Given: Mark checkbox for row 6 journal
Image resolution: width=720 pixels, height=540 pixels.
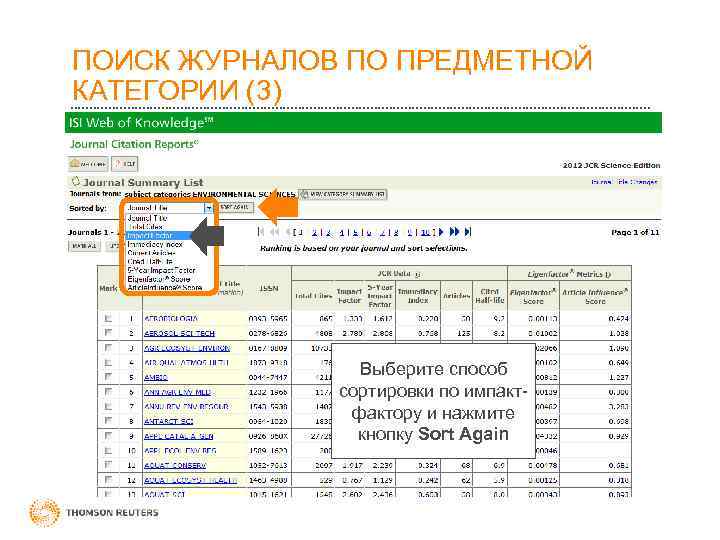Looking at the screenshot, I should [x=108, y=392].
